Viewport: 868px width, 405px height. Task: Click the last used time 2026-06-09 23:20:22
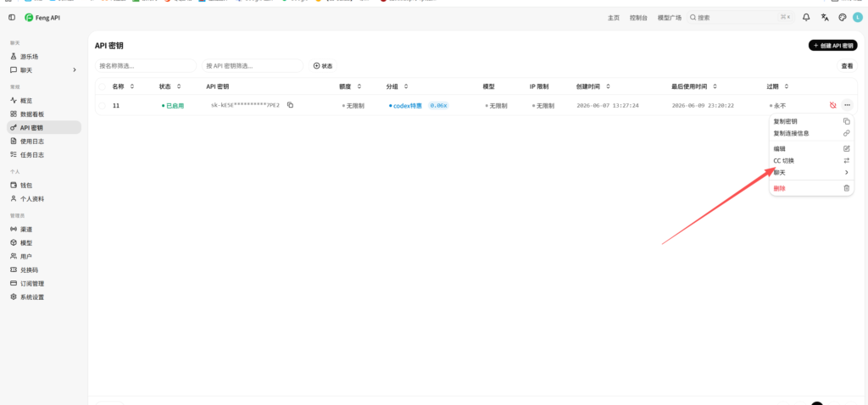click(703, 105)
